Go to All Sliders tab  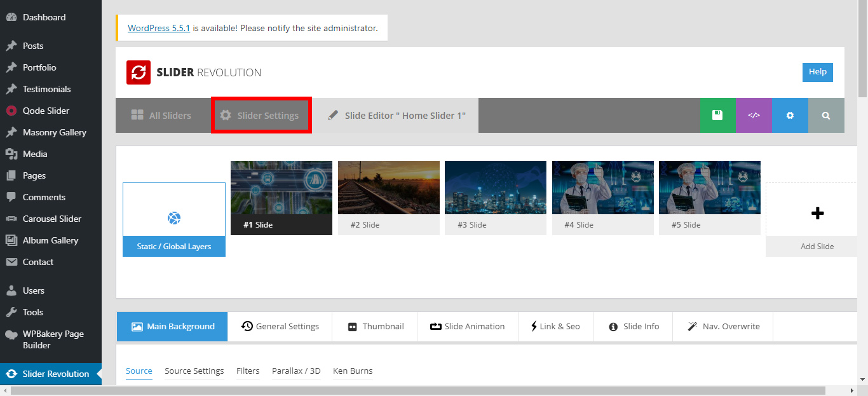pos(161,115)
